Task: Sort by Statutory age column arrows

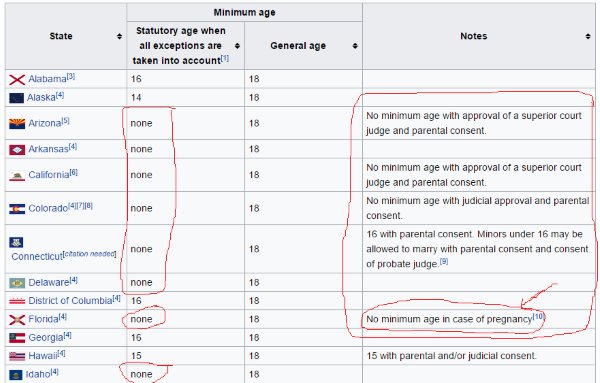Action: click(237, 46)
